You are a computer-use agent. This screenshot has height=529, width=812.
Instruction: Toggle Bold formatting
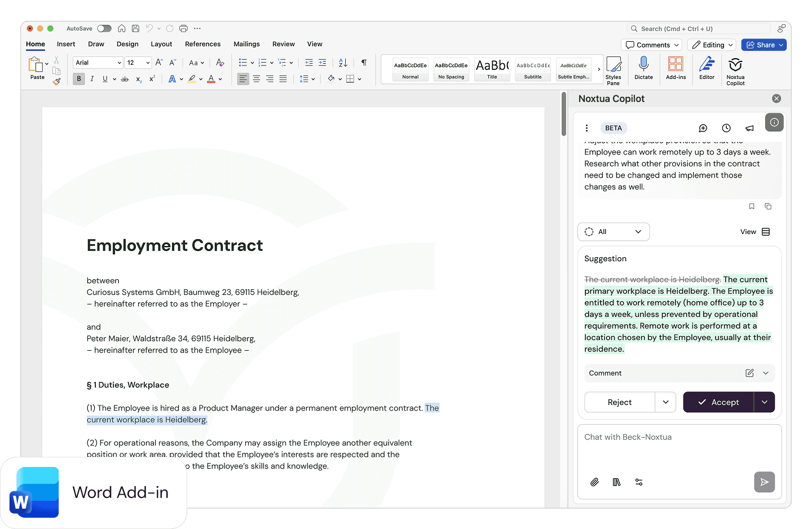79,79
